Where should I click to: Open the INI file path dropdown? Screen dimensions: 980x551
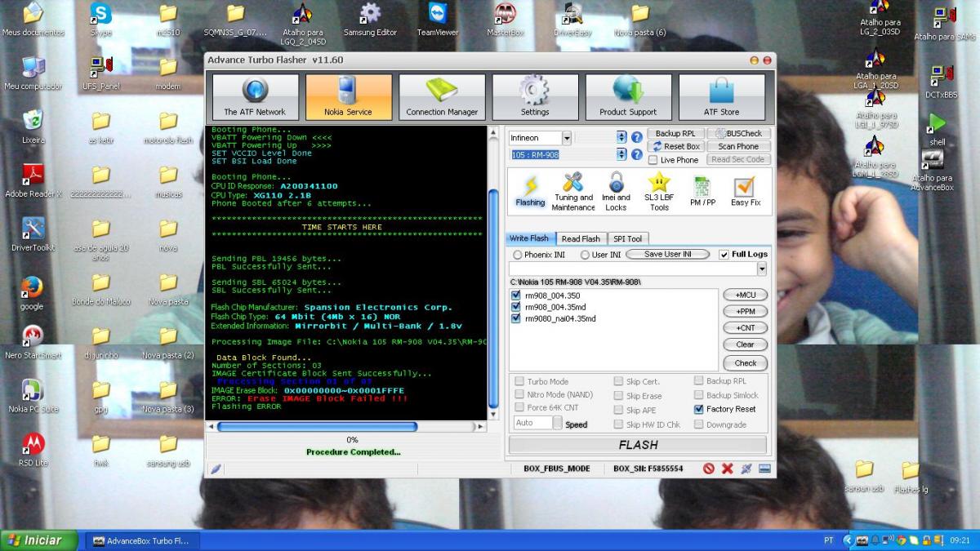762,269
